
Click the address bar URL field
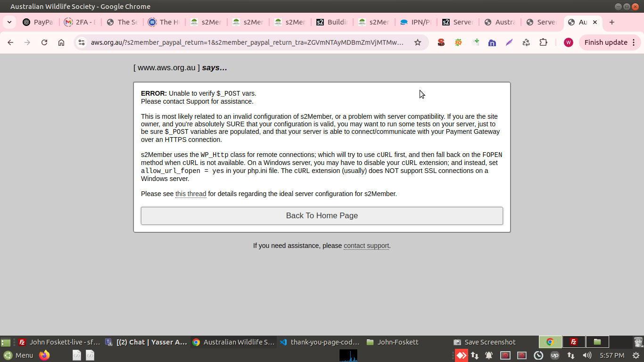click(x=247, y=42)
